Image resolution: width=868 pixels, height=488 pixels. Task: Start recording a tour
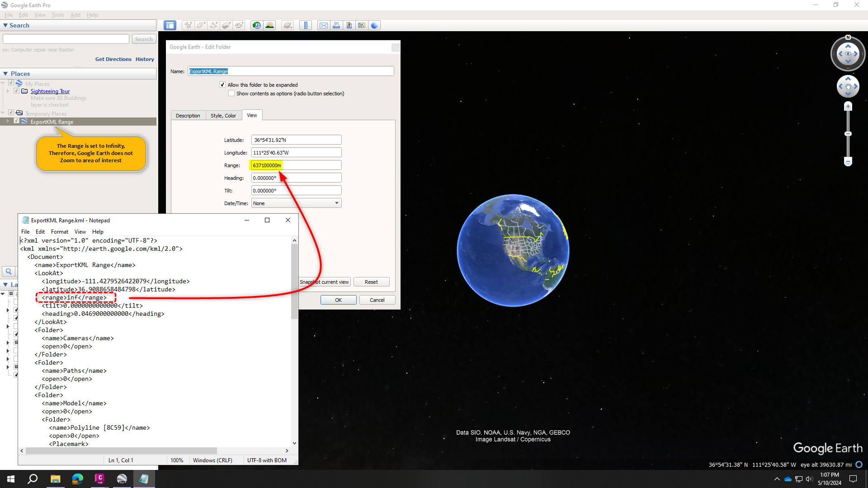pos(239,25)
